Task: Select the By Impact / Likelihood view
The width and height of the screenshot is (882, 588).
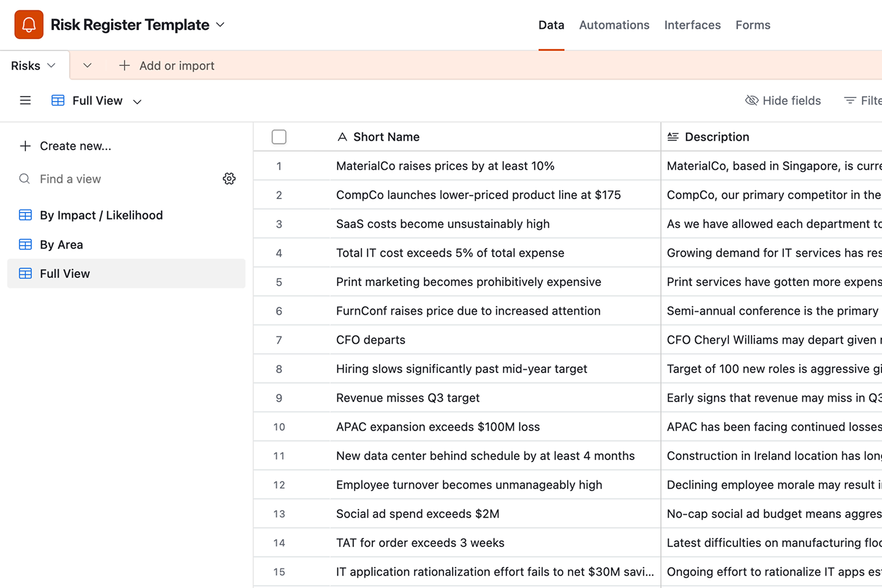Action: (x=126, y=215)
